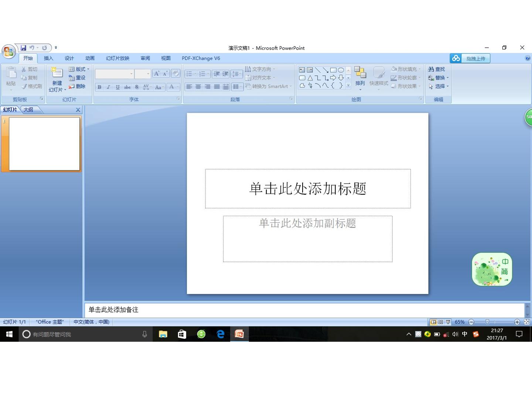Open the font size combo box

[142, 74]
